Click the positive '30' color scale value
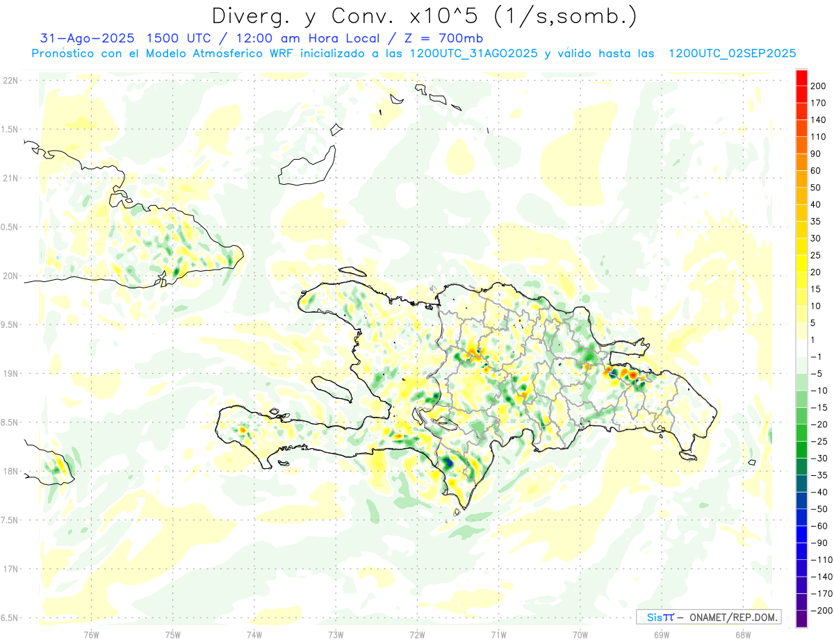This screenshot has width=834, height=644. tap(816, 238)
